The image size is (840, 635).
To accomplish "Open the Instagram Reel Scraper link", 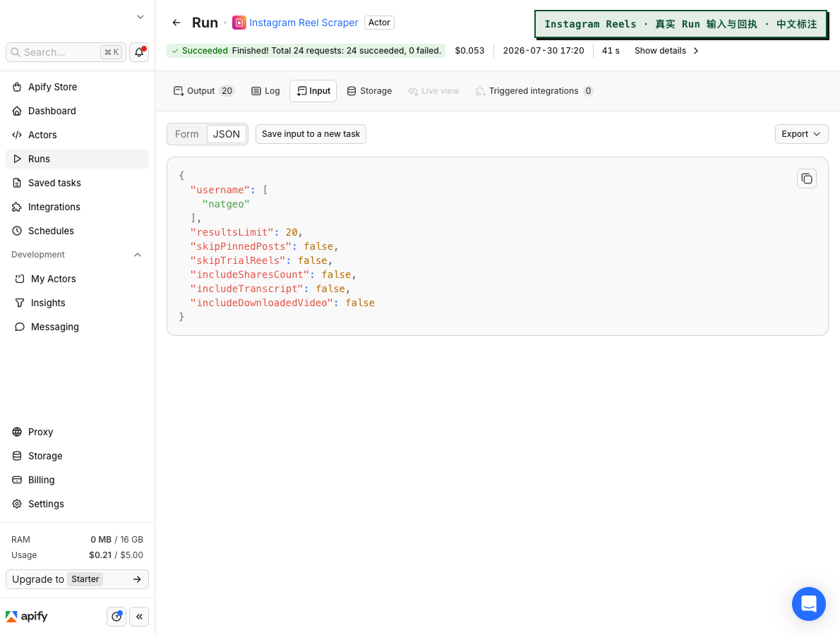I will coord(304,23).
